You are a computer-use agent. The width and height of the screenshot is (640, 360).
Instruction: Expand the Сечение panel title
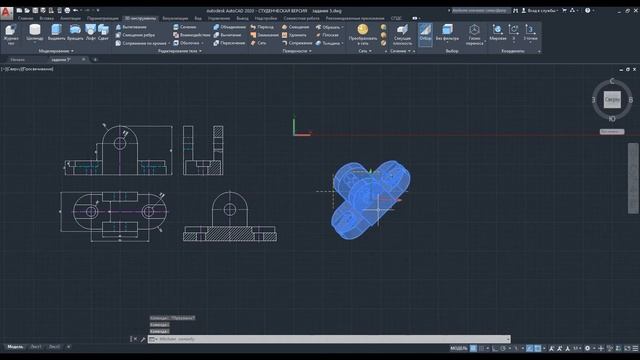tap(400, 51)
